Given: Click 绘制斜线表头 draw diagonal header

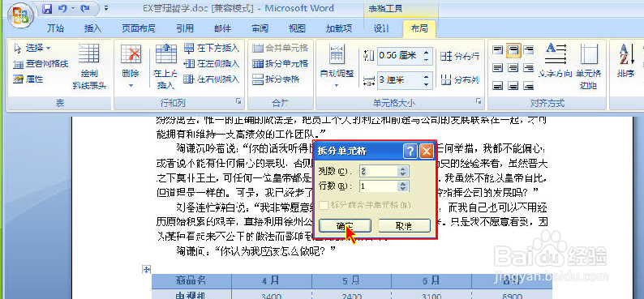Looking at the screenshot, I should (89, 66).
